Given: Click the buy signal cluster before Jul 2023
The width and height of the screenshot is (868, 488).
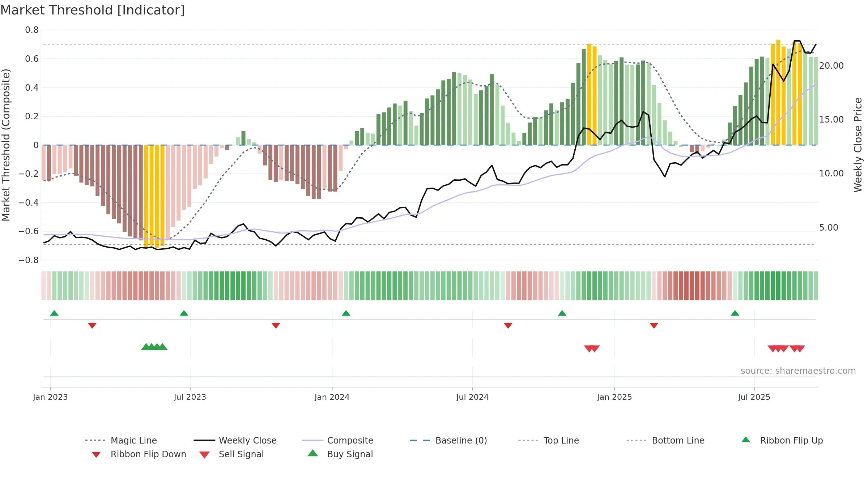Looking at the screenshot, I should pos(154,347).
